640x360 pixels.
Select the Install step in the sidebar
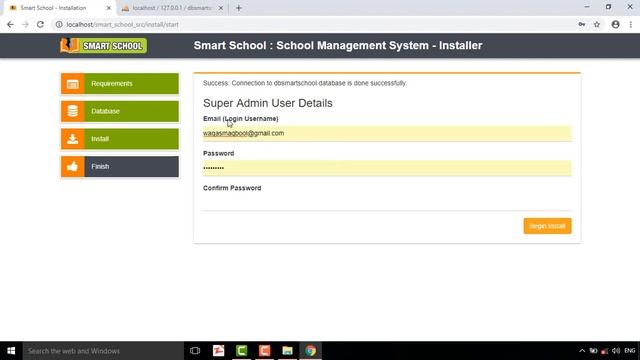tap(120, 139)
